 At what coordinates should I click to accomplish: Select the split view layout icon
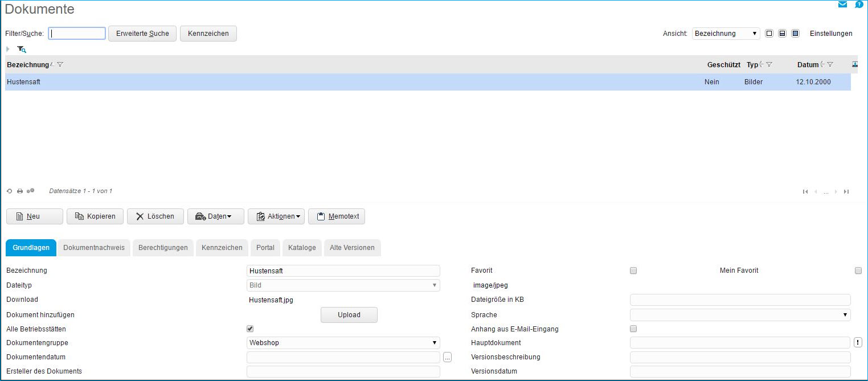[782, 33]
